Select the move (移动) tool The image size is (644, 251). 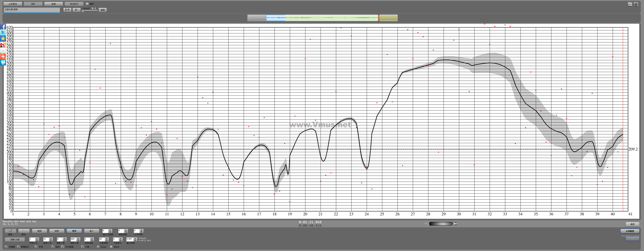pyautogui.click(x=24, y=231)
